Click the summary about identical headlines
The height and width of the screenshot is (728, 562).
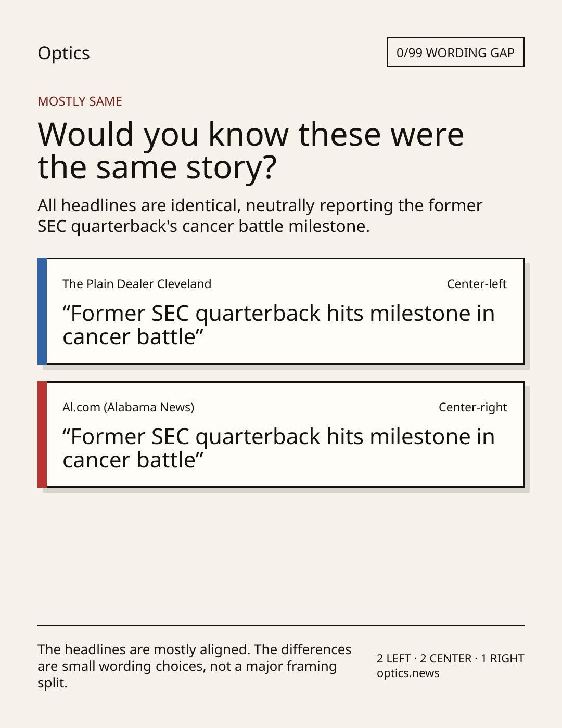tap(260, 216)
